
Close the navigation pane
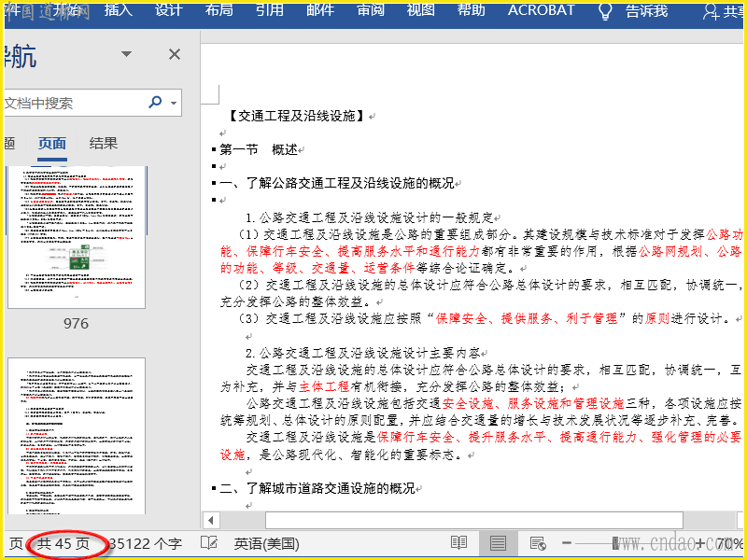point(175,54)
